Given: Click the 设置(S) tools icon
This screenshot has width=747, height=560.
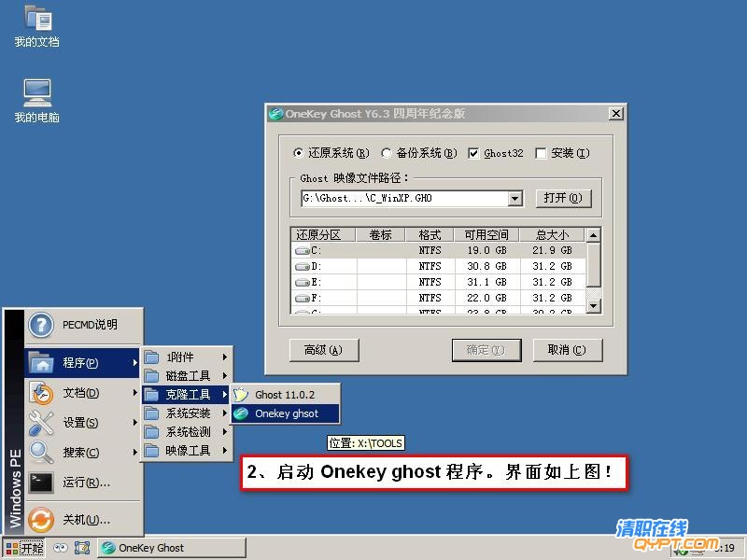Looking at the screenshot, I should point(41,423).
